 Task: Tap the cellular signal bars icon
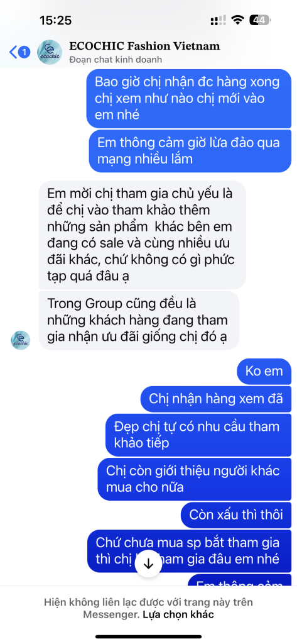[x=218, y=20]
